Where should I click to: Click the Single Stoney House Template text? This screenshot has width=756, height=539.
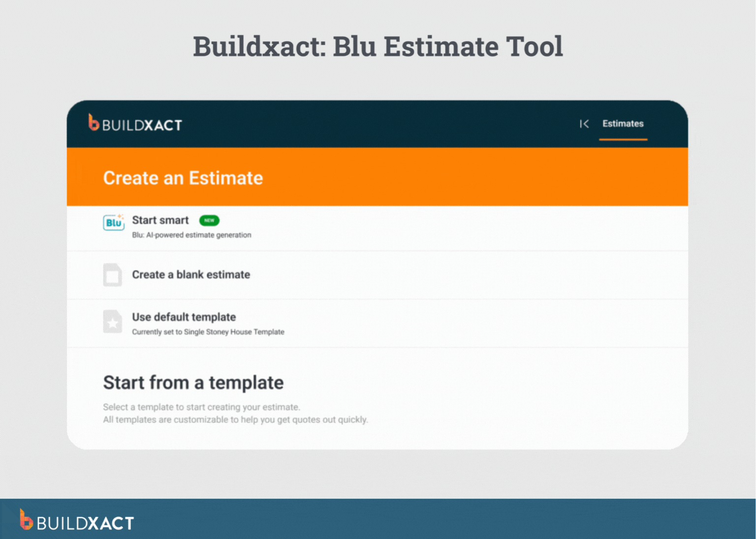[x=208, y=332]
